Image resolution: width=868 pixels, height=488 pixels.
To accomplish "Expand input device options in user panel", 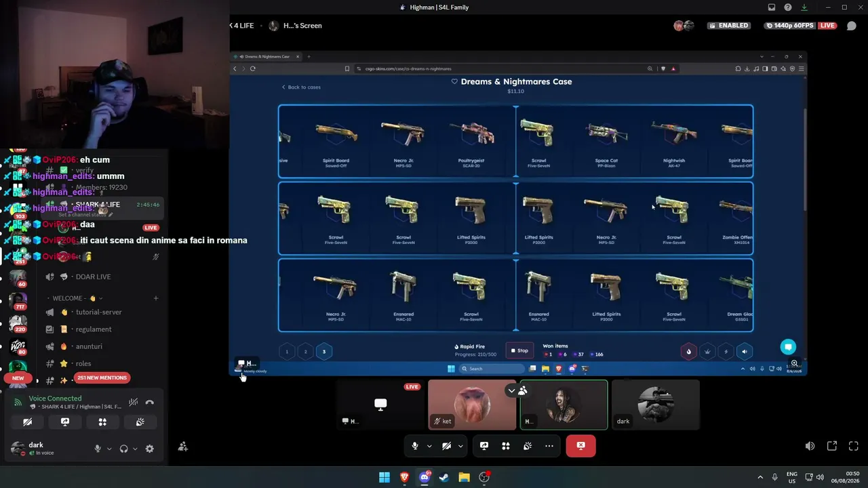I will tap(108, 449).
